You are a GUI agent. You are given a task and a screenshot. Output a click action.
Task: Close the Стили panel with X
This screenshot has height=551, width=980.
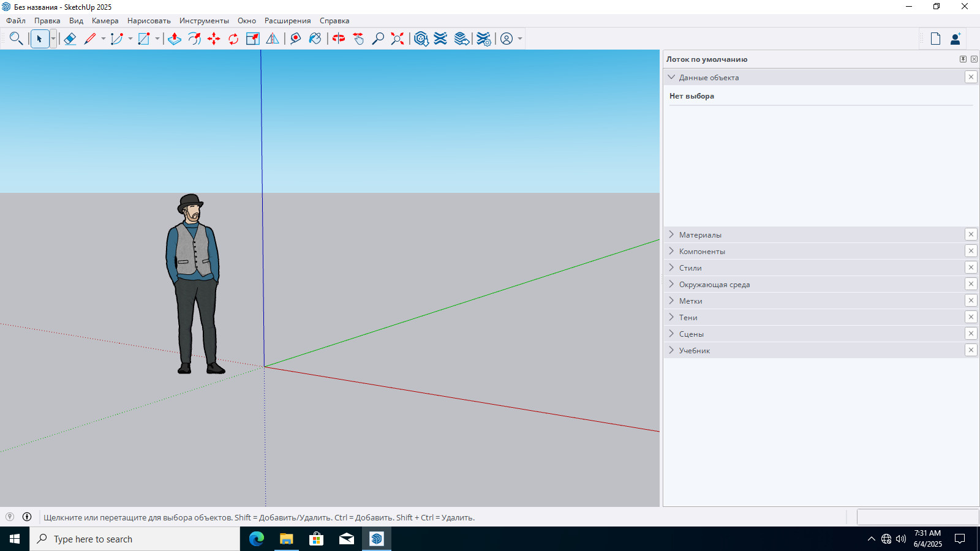coord(971,268)
